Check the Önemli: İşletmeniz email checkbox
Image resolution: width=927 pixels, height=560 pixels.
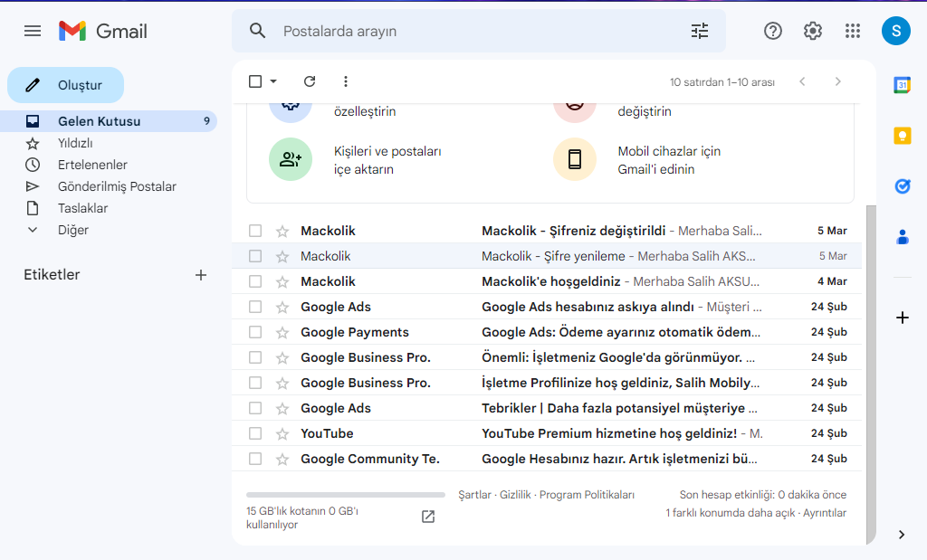click(x=255, y=358)
